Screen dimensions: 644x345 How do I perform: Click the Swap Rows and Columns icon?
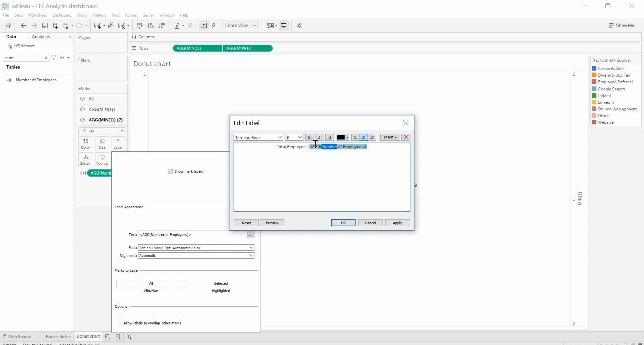pos(140,25)
